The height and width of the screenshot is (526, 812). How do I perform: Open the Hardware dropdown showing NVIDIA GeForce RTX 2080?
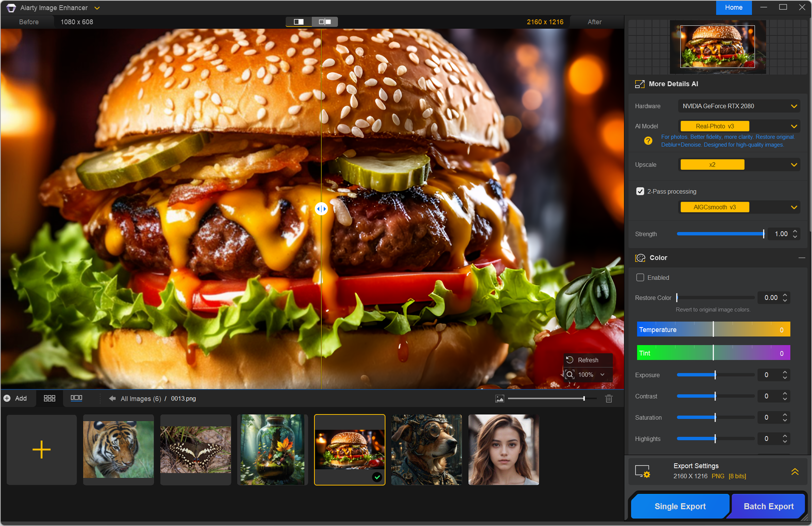coord(739,106)
